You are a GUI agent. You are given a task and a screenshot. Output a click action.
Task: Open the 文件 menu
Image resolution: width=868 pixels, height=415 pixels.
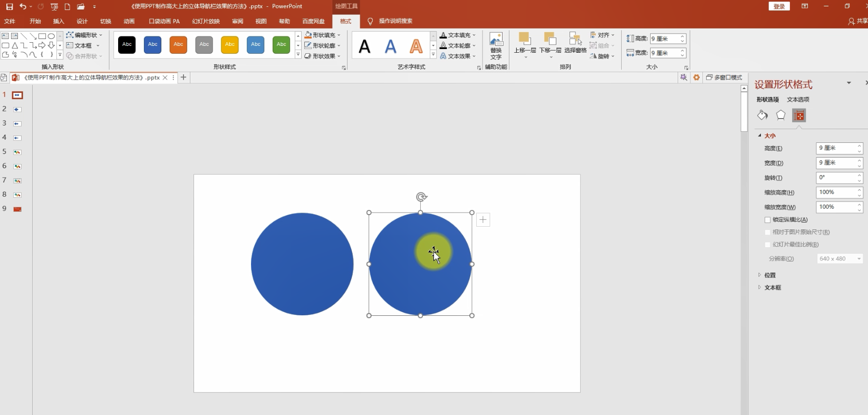click(9, 22)
